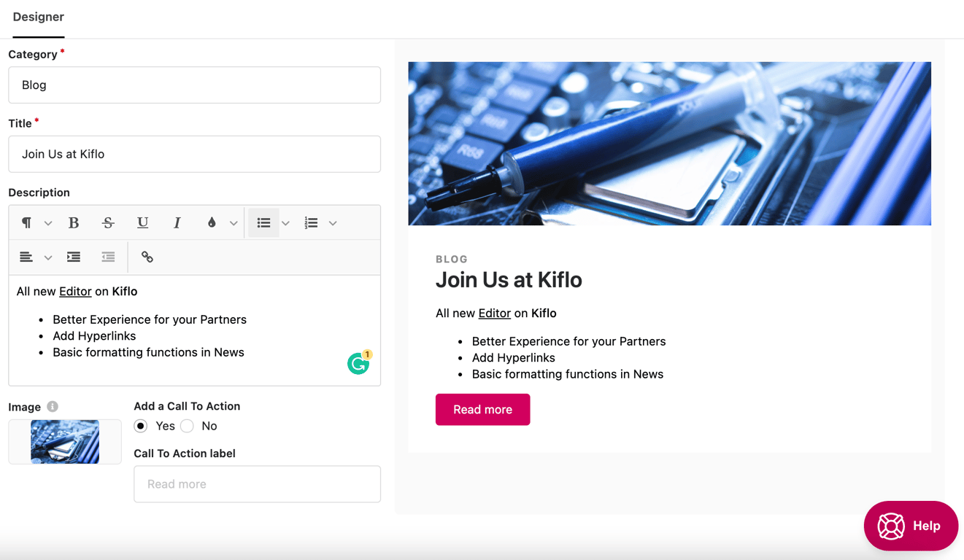This screenshot has height=560, width=964.
Task: Click 'Better Experience for your Partners' in the editor
Action: click(150, 319)
